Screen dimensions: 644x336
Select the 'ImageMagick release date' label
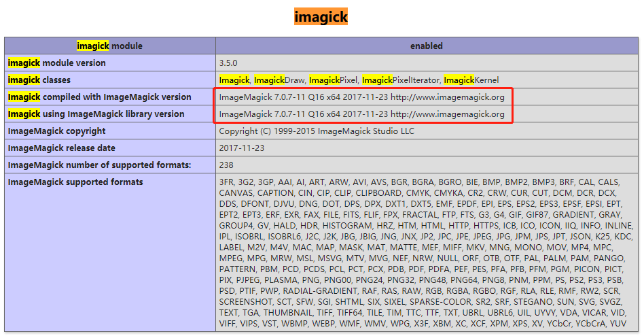coord(62,148)
